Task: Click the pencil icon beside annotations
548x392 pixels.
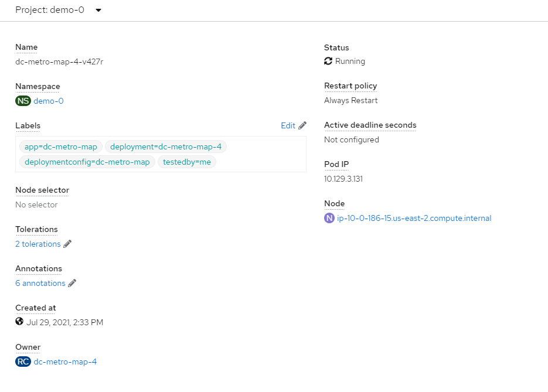Action: pos(72,283)
